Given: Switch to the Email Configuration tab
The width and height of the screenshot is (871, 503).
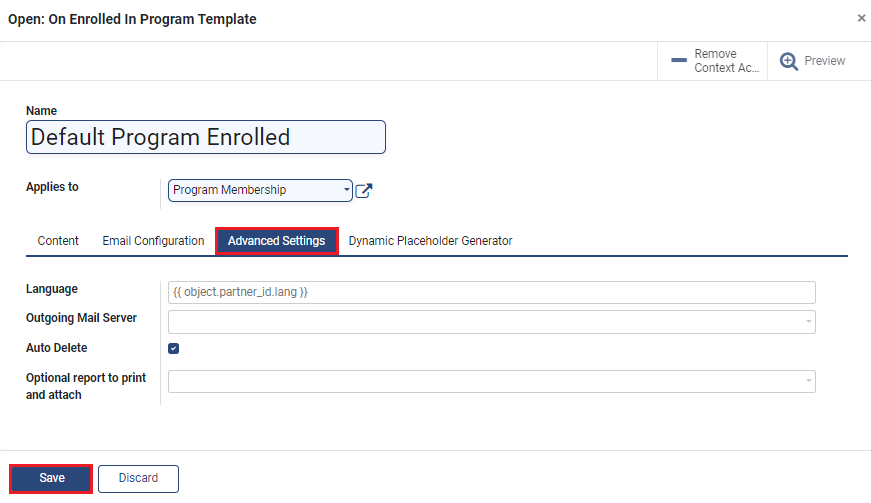Looking at the screenshot, I should pyautogui.click(x=153, y=241).
